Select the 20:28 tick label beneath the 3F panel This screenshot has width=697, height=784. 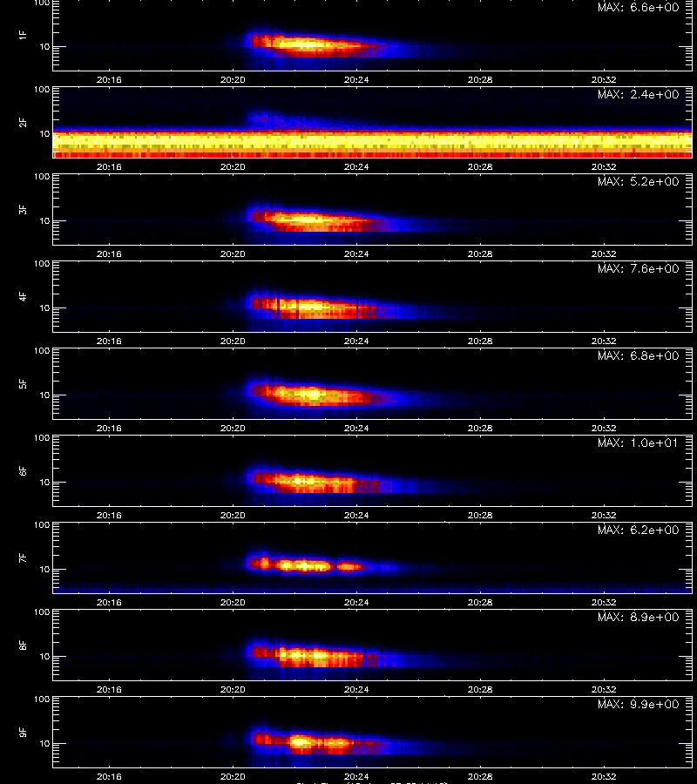pyautogui.click(x=480, y=253)
